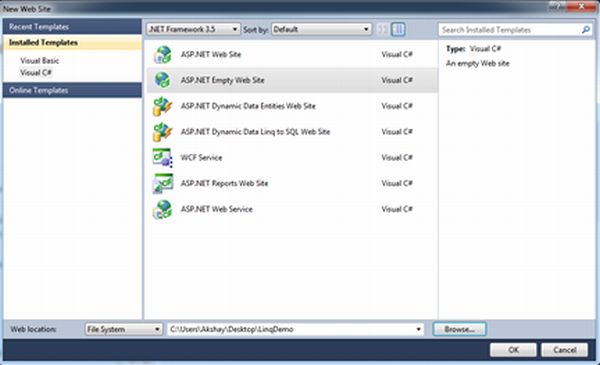Select the ASP.NET Web Site template name

coord(211,54)
